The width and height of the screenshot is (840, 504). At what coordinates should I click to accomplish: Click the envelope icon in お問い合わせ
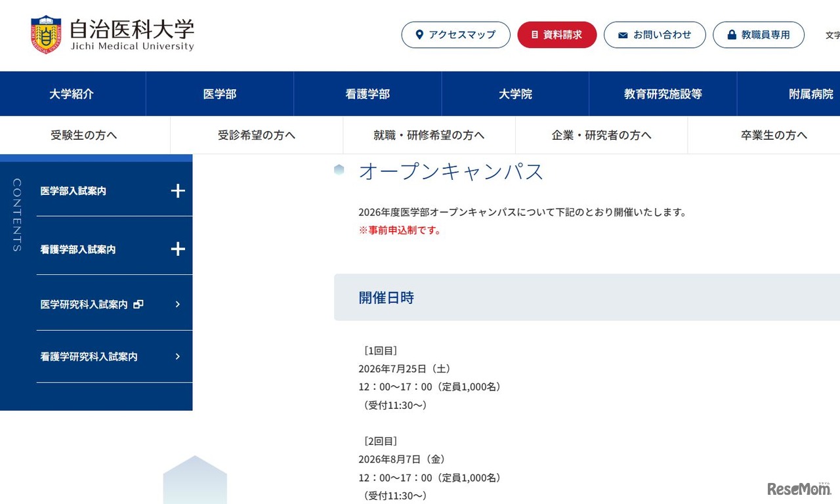point(623,35)
